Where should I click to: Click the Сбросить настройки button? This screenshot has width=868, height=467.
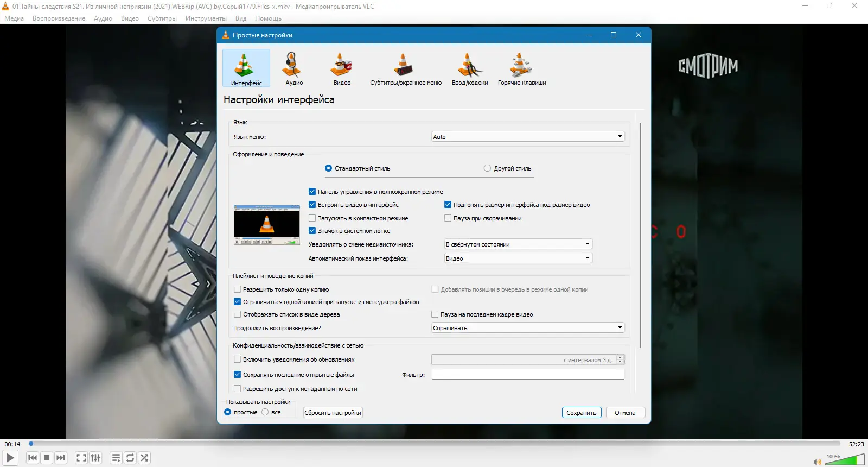(333, 413)
